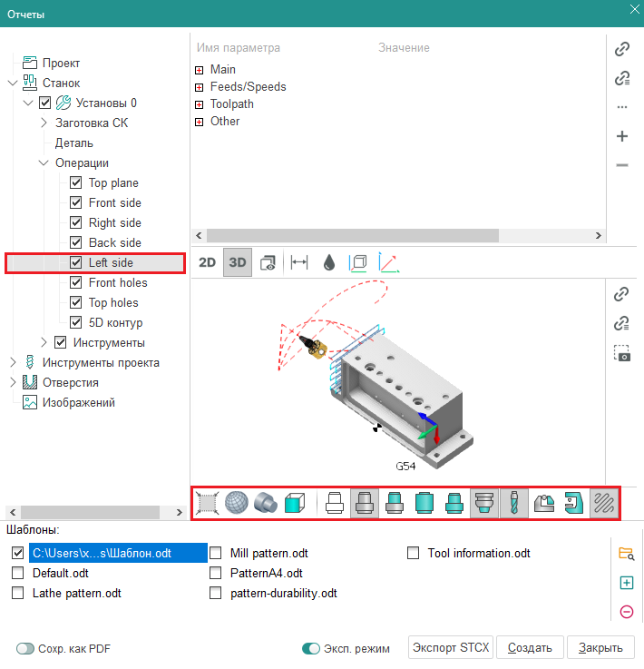Expand the Заготовка СК tree node

[44, 123]
